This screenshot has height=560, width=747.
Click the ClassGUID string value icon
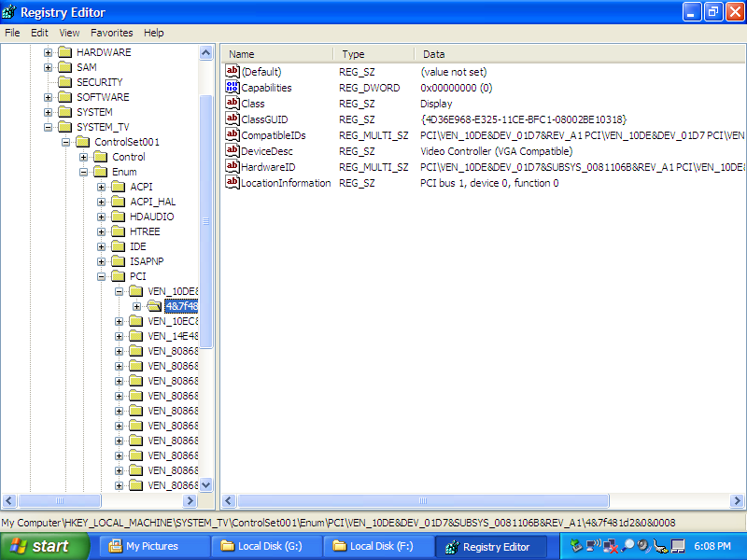[232, 119]
